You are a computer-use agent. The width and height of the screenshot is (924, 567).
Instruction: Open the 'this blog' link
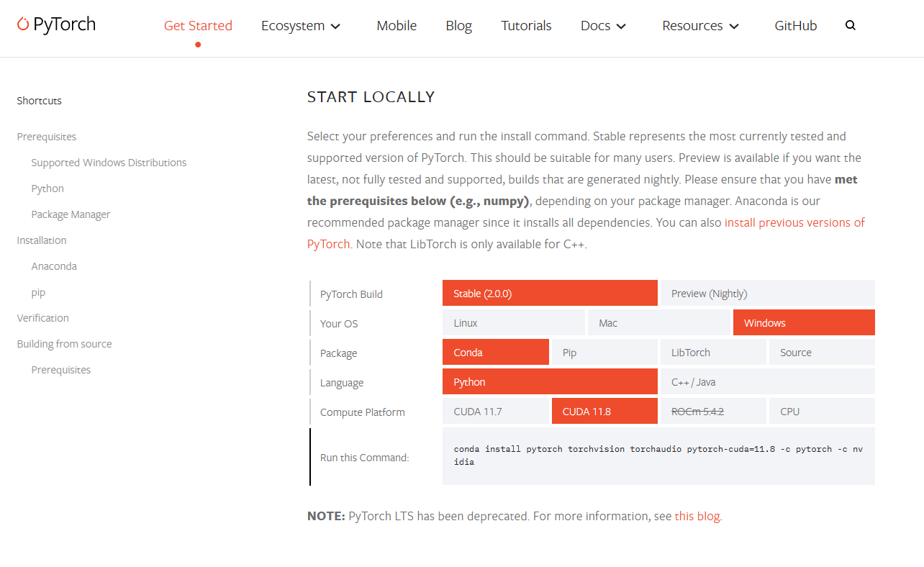click(x=697, y=516)
